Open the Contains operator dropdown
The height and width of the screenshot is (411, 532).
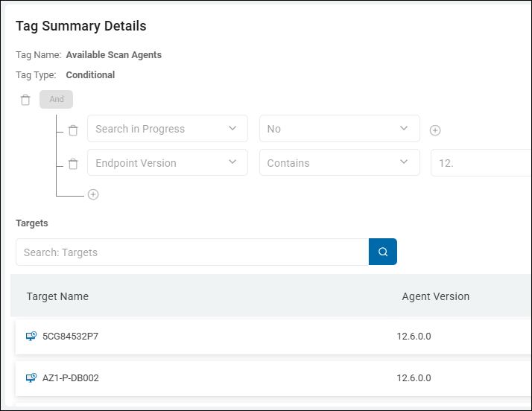click(x=339, y=163)
